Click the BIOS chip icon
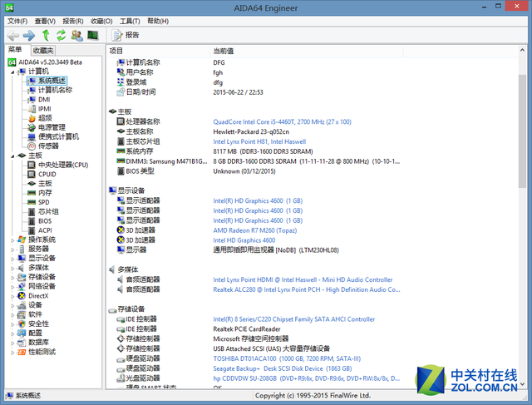 tap(32, 221)
